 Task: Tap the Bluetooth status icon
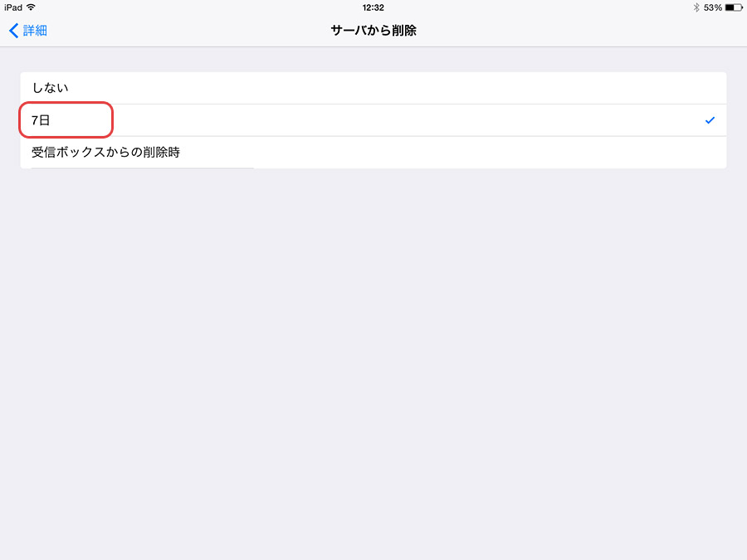(696, 7)
